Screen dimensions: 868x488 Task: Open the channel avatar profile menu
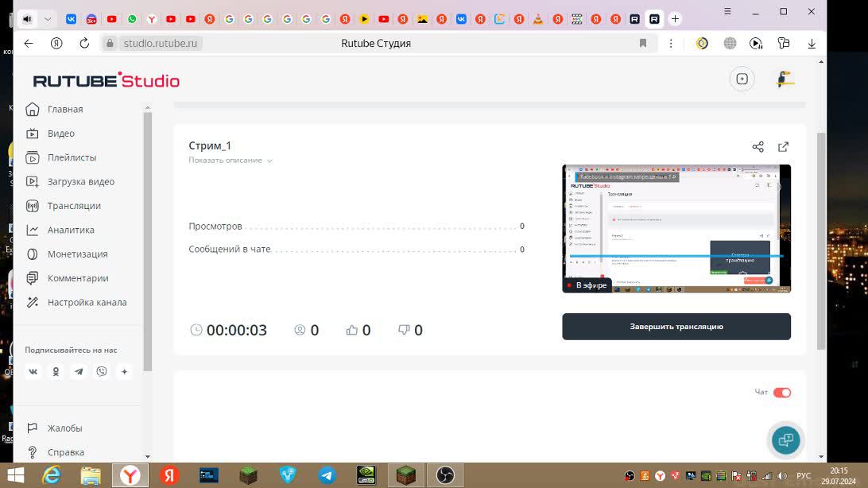click(785, 79)
